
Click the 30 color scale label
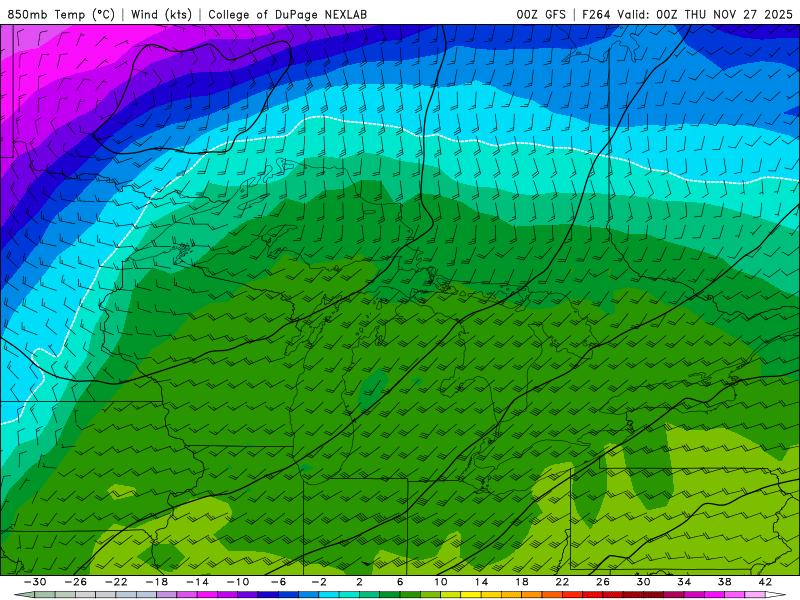(643, 582)
